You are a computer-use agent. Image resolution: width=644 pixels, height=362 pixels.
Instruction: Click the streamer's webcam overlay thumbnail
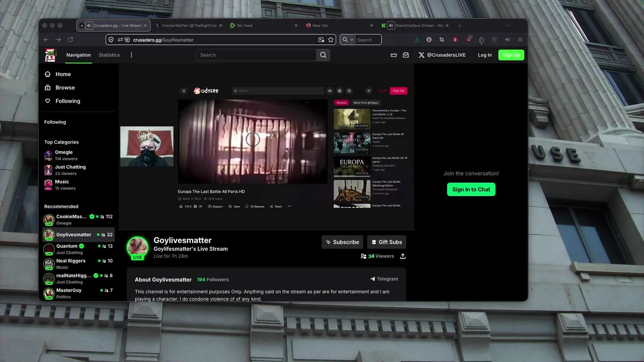point(146,146)
